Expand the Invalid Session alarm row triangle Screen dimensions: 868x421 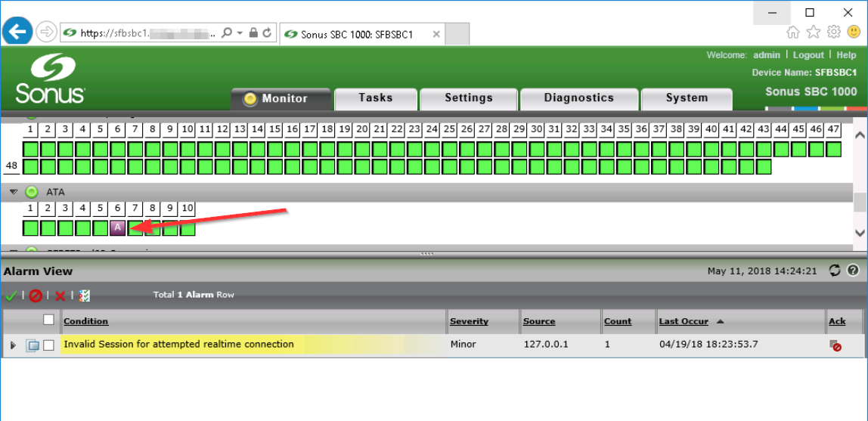[14, 345]
